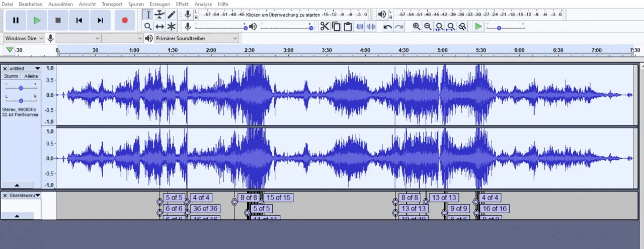Select the Draw (pencil) tool
The image size is (644, 249).
[x=172, y=15]
